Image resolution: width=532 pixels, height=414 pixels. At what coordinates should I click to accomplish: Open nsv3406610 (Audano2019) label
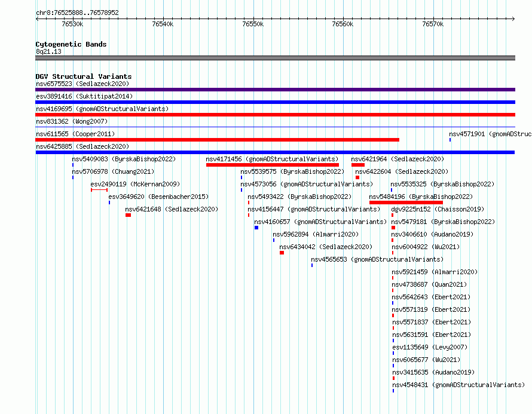click(x=432, y=234)
